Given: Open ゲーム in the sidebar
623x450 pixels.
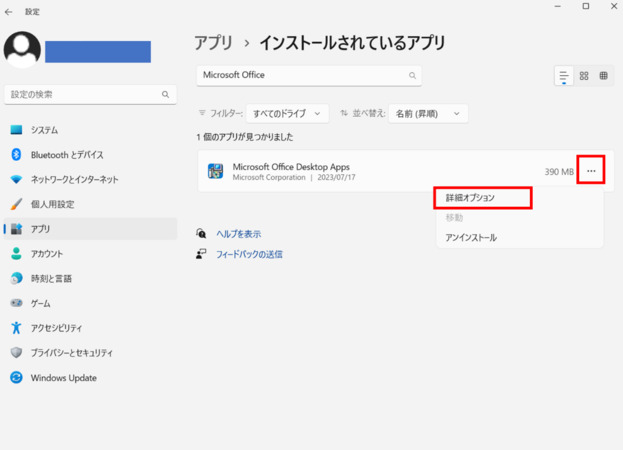Looking at the screenshot, I should (90, 303).
